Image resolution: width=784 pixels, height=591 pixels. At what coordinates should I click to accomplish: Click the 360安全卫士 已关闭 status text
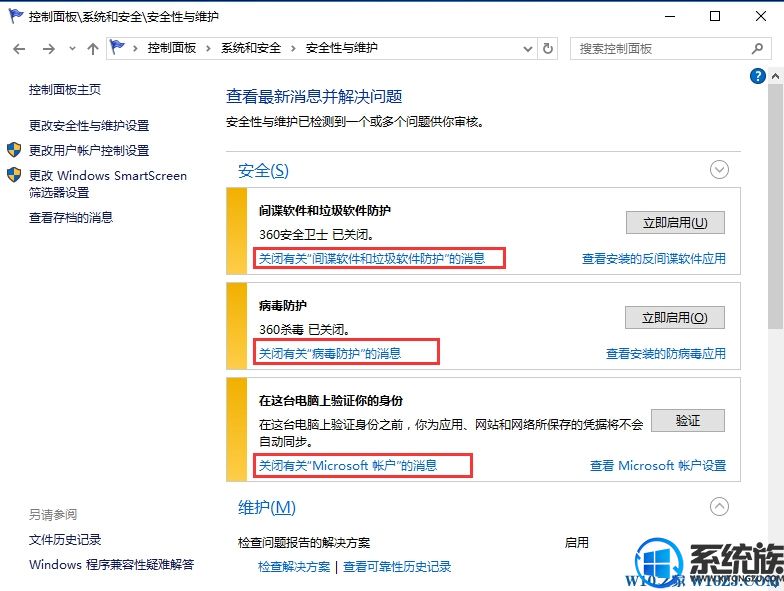(x=316, y=234)
